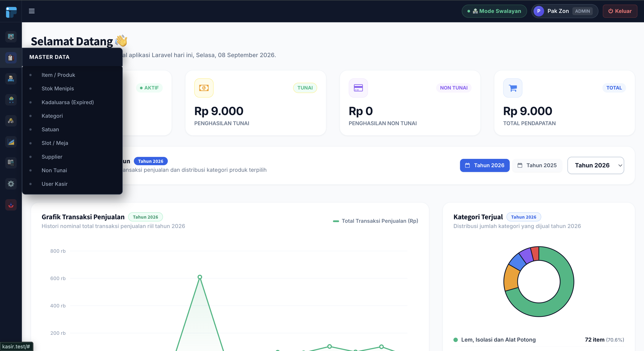644x351 pixels.
Task: Open the ledger and calculator sidebar icon
Action: pos(11,163)
